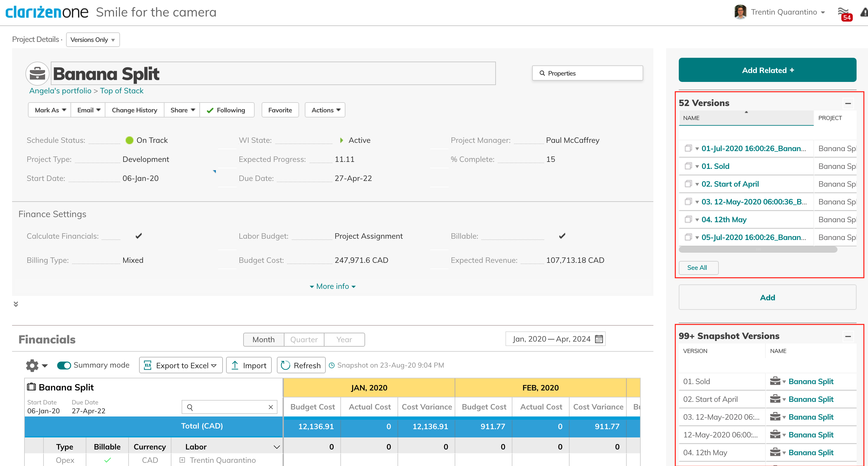The width and height of the screenshot is (868, 466).
Task: Open the Actions dropdown
Action: pyautogui.click(x=325, y=110)
